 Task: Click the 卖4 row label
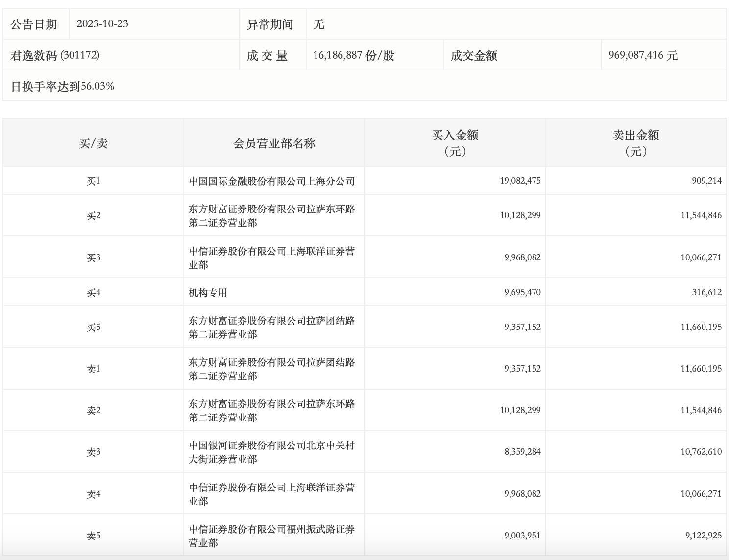[93, 494]
